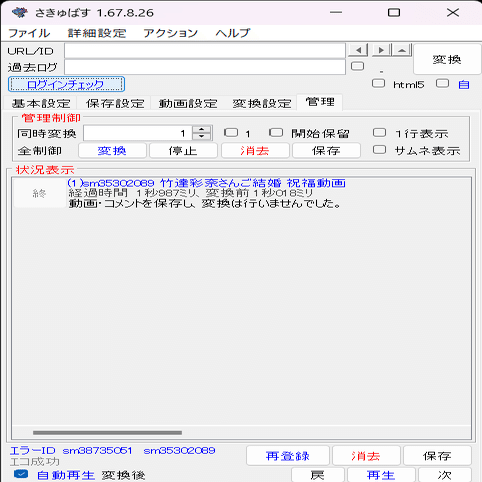Screen dimensions: 482x482
Task: Click the left arrow button beside URL field
Action: (358, 50)
